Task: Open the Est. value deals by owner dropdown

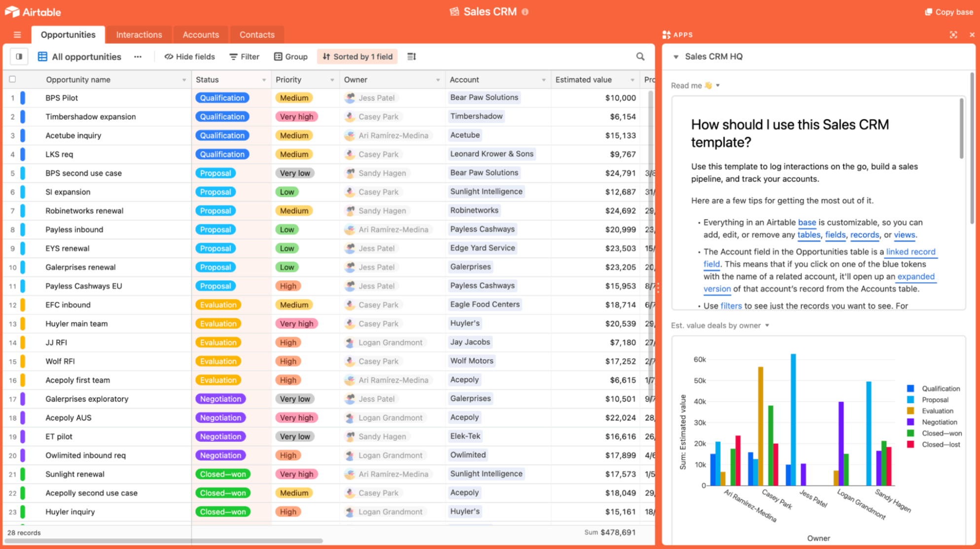Action: coord(767,325)
